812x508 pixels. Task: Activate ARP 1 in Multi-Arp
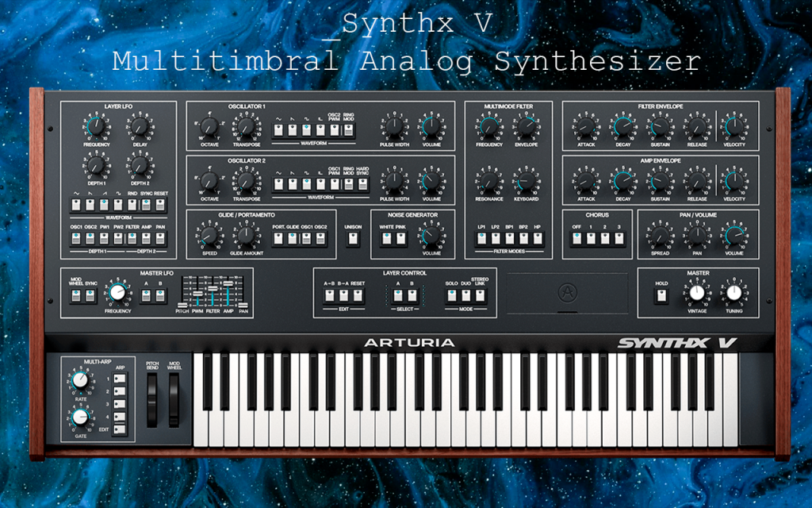(120, 379)
